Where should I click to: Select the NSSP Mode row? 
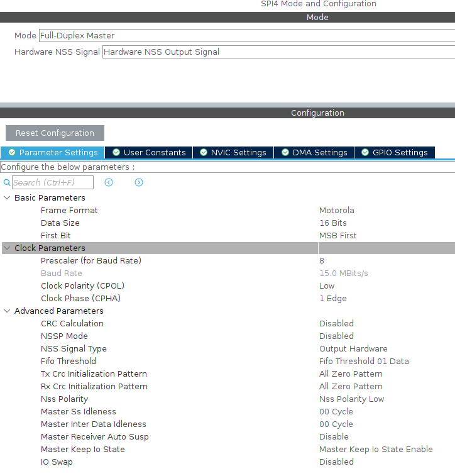228,336
